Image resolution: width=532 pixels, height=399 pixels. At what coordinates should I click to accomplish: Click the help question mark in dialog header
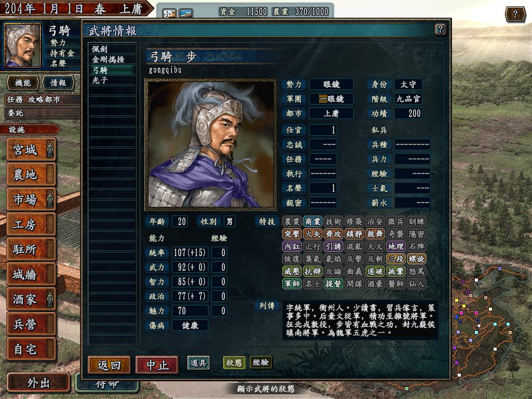tap(440, 29)
